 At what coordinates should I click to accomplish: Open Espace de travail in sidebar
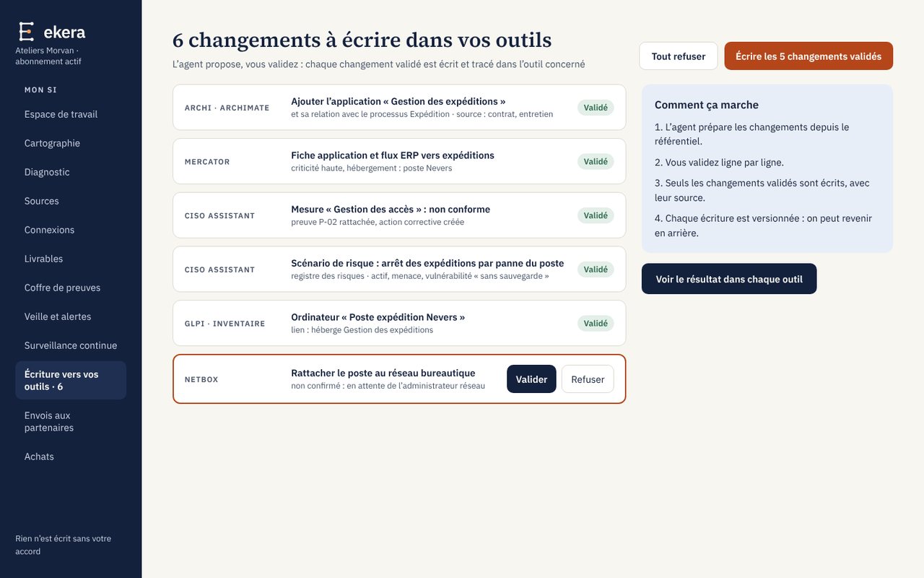coord(71,114)
